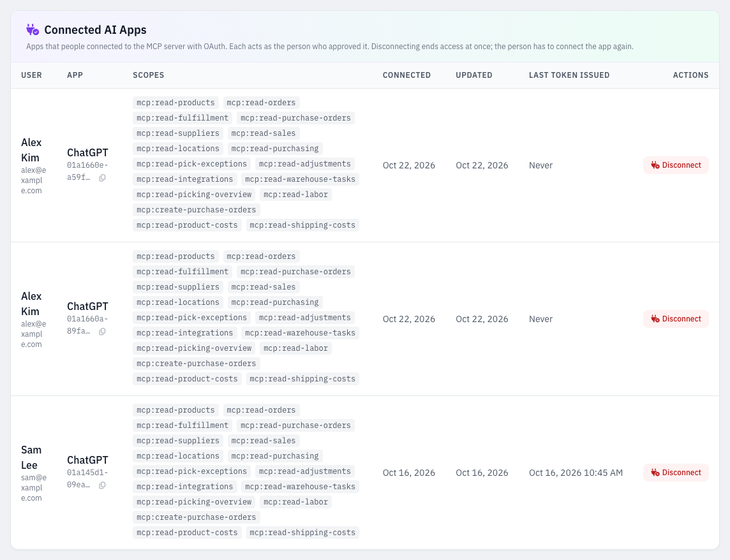This screenshot has height=560, width=730.
Task: Click the Never token value in the 01a1660a row
Action: 540,319
